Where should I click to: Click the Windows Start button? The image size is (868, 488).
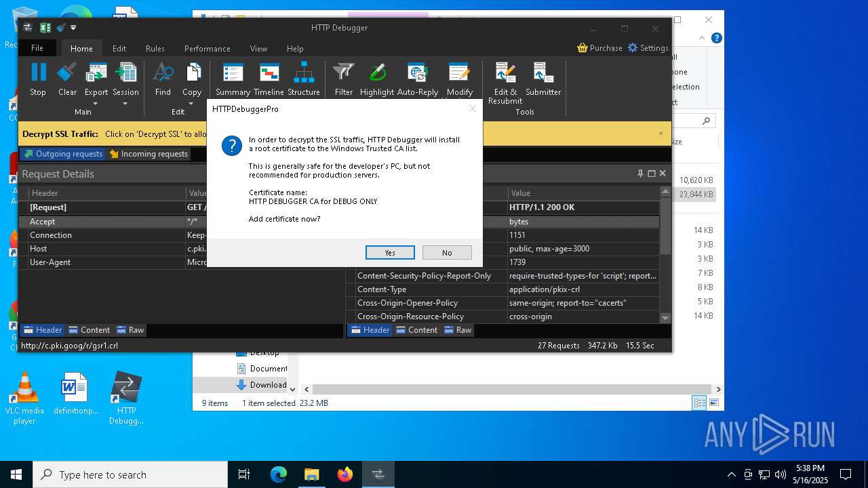tap(16, 474)
